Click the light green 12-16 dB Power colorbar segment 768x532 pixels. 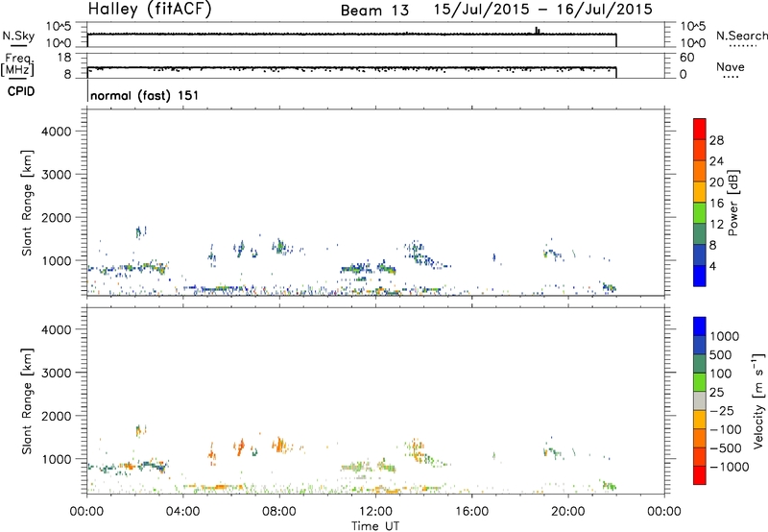700,212
